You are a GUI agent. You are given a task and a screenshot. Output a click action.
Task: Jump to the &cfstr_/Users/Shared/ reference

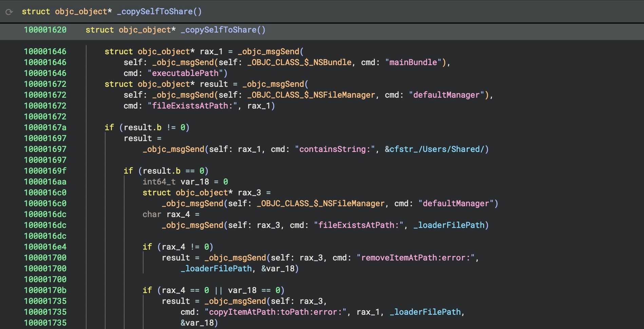tap(436, 149)
